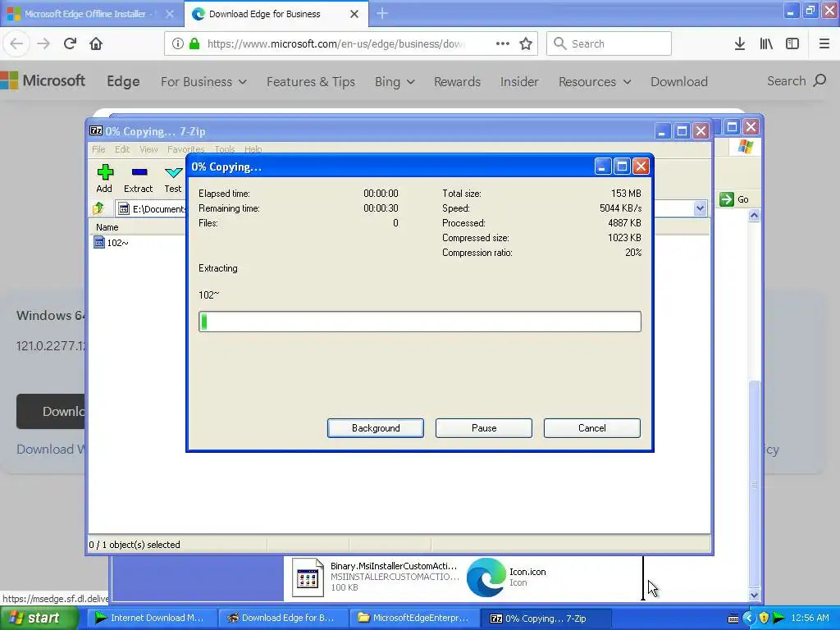Switch to 0% Copying 7-Zip taskbar item
The height and width of the screenshot is (630, 840).
(x=546, y=619)
